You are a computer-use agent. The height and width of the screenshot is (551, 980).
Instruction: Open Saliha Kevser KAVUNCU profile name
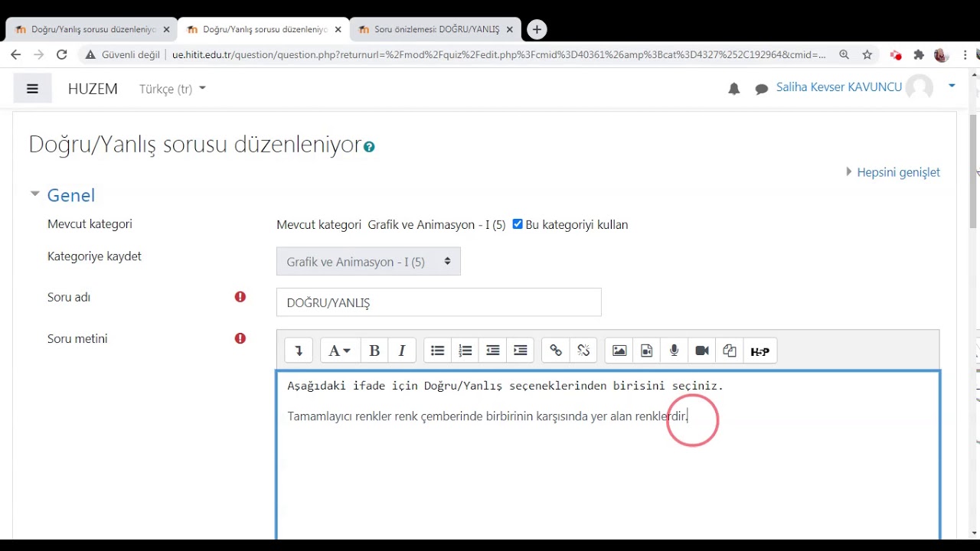(838, 87)
